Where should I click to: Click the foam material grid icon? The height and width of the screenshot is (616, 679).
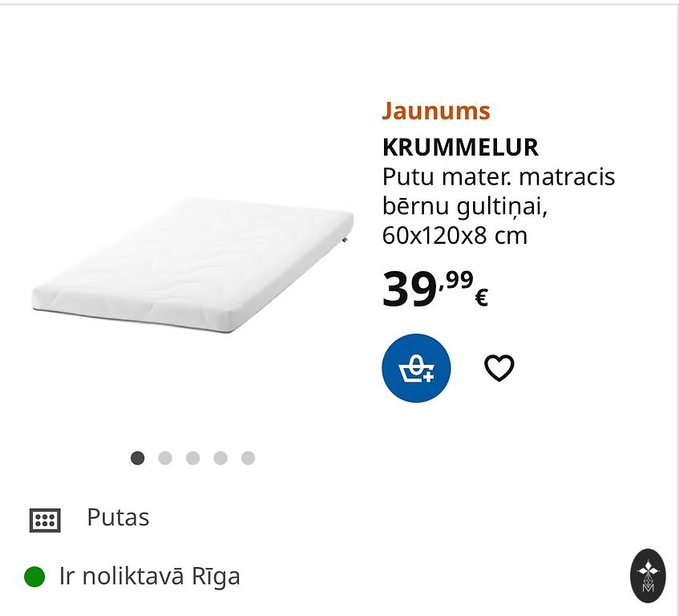45,520
